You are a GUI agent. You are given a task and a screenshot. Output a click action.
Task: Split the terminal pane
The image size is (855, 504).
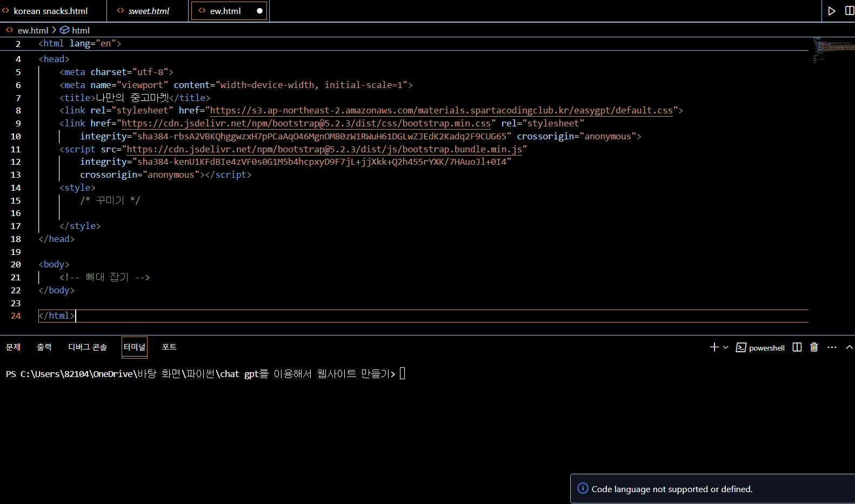pos(797,347)
